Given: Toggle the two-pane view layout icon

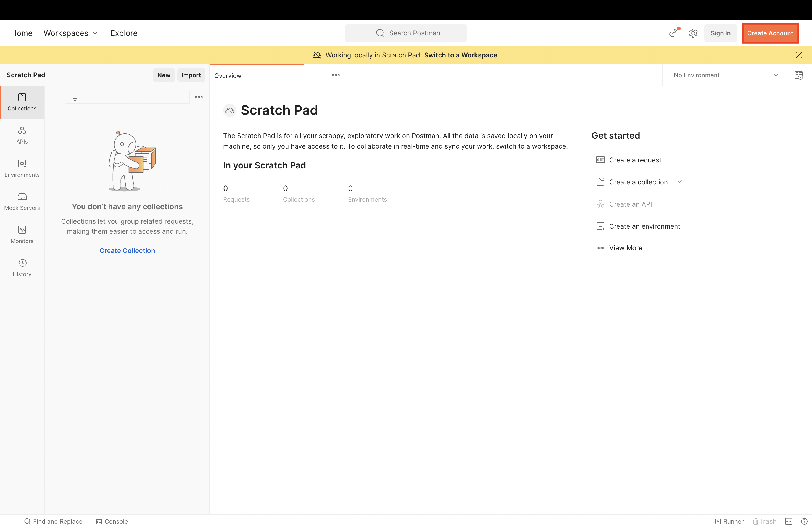Looking at the screenshot, I should click(x=789, y=521).
